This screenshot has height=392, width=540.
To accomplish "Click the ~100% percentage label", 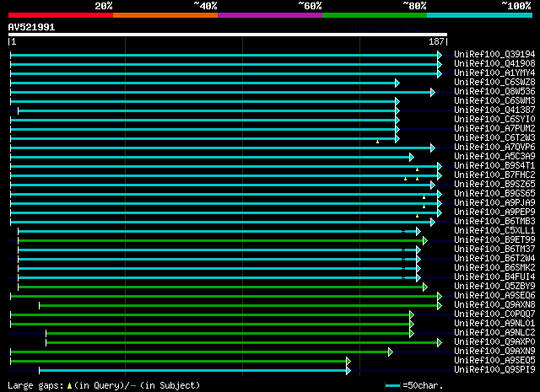I will tap(516, 6).
